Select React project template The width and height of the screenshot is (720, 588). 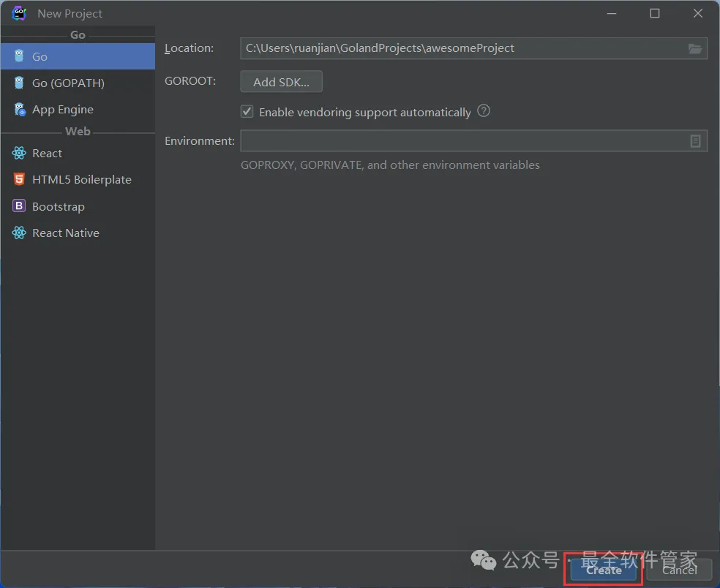[78, 153]
